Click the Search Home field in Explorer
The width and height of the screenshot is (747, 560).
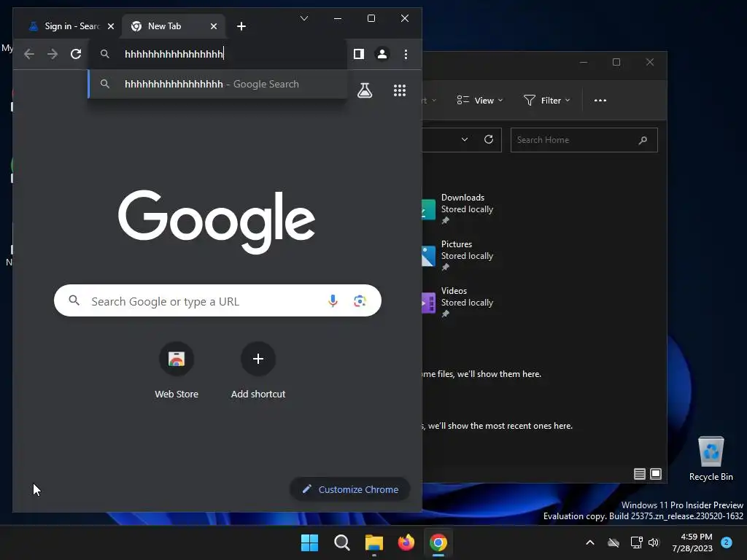(584, 140)
